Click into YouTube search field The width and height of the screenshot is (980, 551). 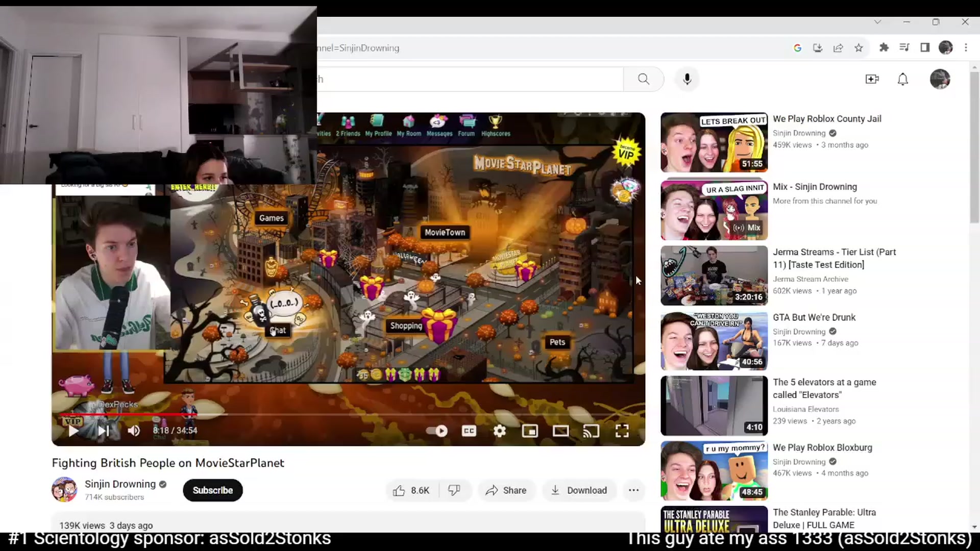470,79
